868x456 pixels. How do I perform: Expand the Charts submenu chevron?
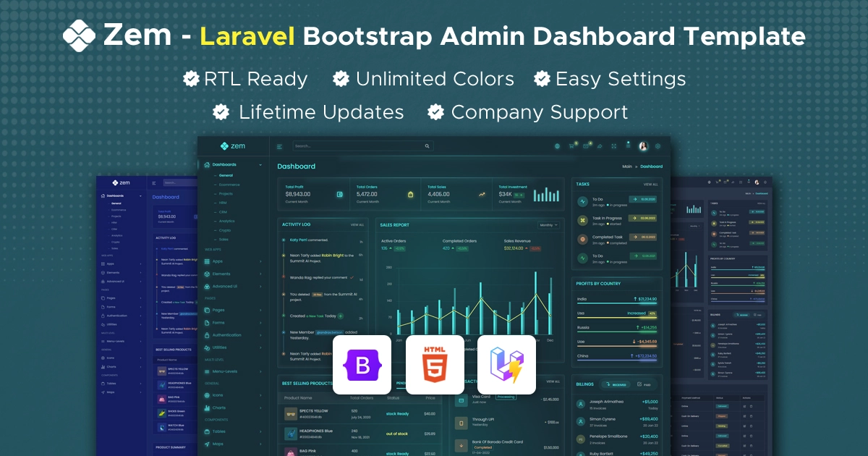[x=260, y=408]
